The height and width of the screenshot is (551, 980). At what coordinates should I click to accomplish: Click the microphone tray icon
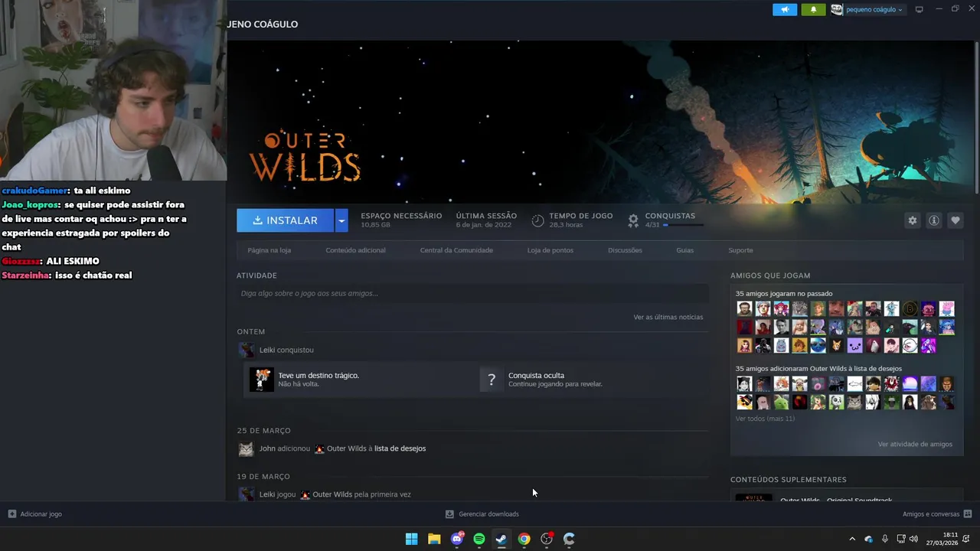point(885,539)
